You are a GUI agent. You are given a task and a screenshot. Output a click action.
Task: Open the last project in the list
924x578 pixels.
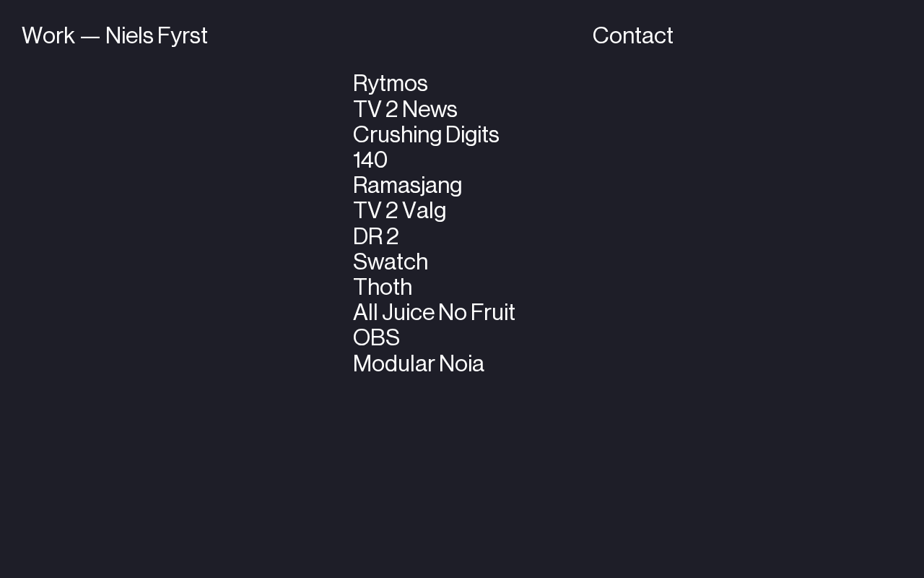[418, 363]
